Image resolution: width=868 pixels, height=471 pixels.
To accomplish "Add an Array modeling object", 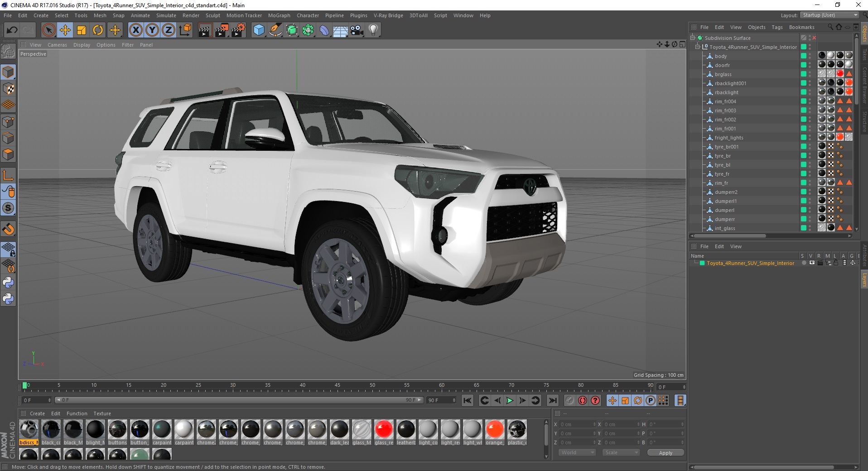I will 308,30.
